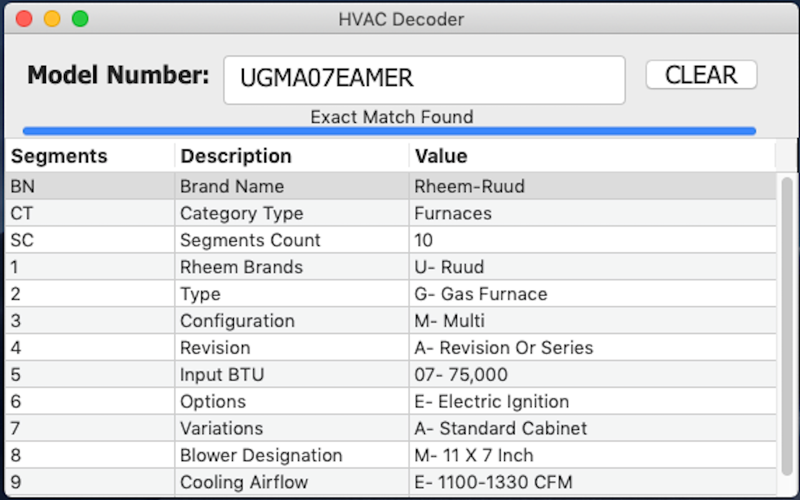Click the Segments column header
Screen dimensions: 800x500
pos(90,156)
